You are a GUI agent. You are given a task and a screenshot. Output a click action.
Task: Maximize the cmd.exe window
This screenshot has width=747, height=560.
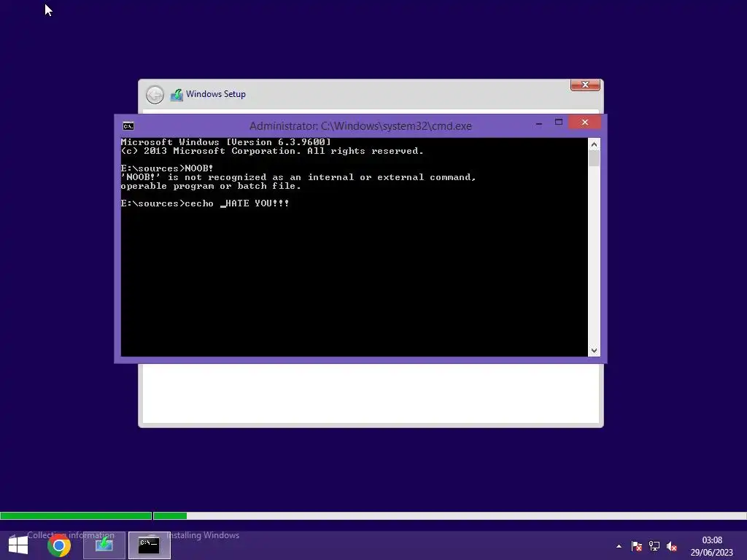[x=559, y=122]
